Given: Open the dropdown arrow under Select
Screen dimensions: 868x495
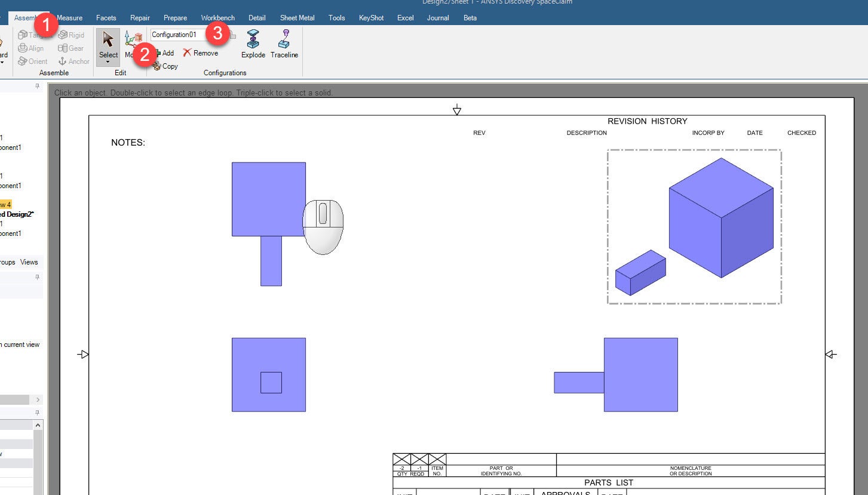Looking at the screenshot, I should pyautogui.click(x=108, y=62).
